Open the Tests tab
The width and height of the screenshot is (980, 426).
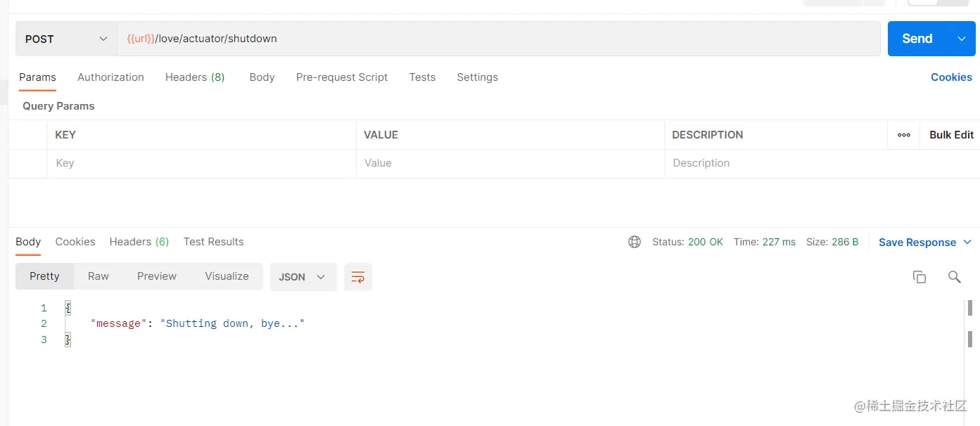coord(422,77)
